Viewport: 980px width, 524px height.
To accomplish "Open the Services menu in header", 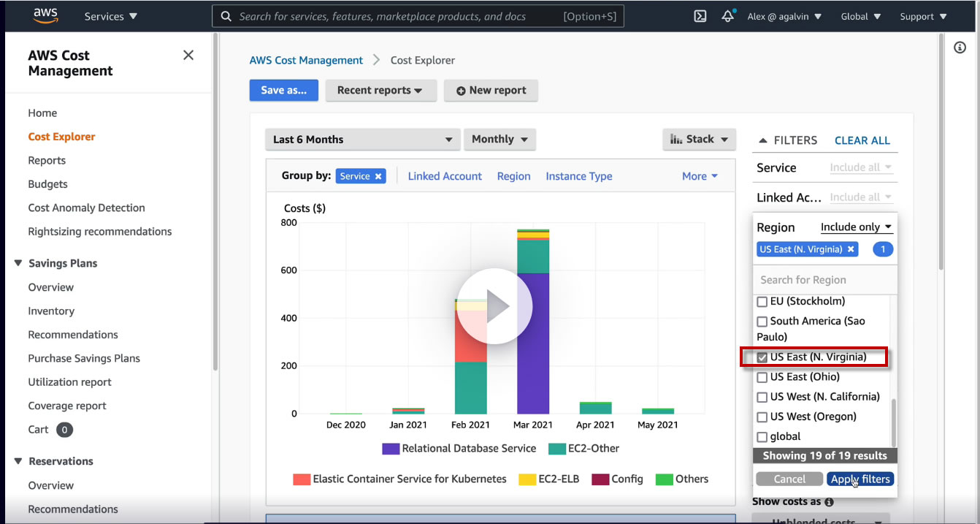I will 110,16.
